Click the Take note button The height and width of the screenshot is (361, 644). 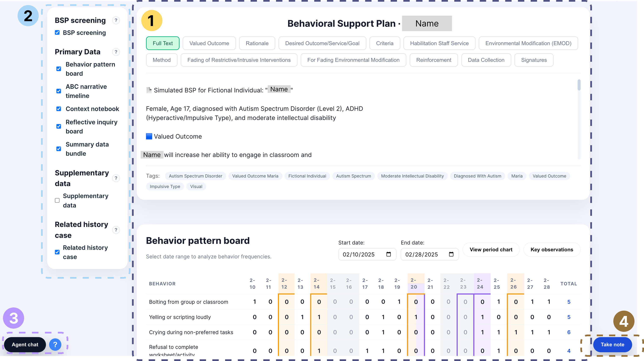pyautogui.click(x=612, y=344)
